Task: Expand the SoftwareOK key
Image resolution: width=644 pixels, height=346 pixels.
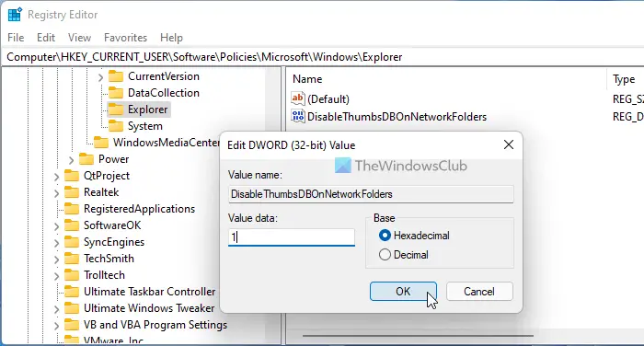Action: click(x=56, y=226)
